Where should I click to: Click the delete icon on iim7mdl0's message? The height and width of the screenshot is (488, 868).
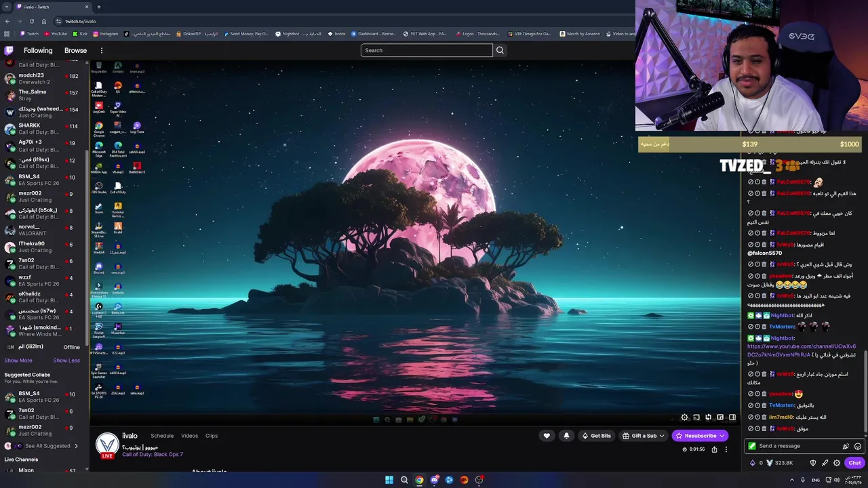764,418
